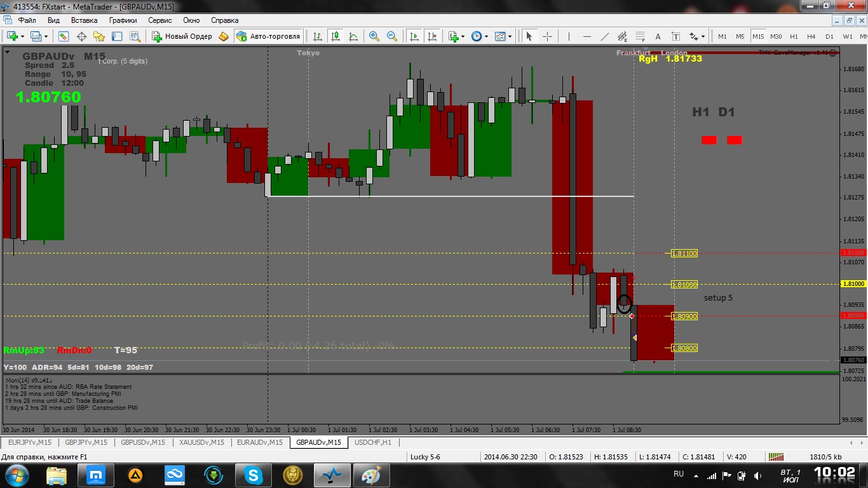Launch MetaEditor with the yellow book icon
The image size is (868, 488).
(x=224, y=36)
